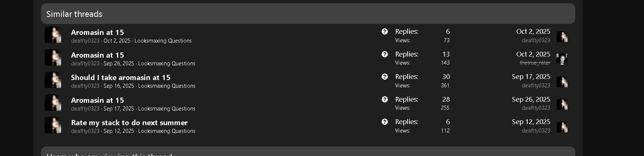The width and height of the screenshot is (644, 156).
Task: Click question icon on "Rate my stack" row
Action: [x=385, y=122]
